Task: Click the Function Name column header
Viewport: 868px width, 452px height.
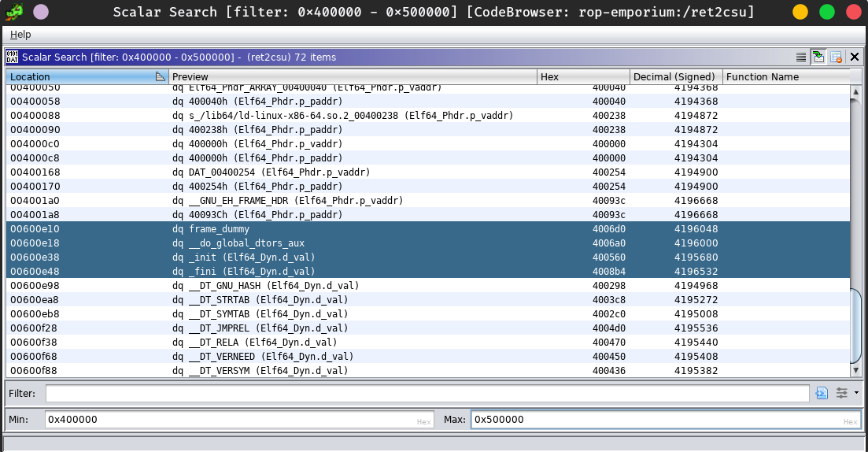Action: pos(785,76)
